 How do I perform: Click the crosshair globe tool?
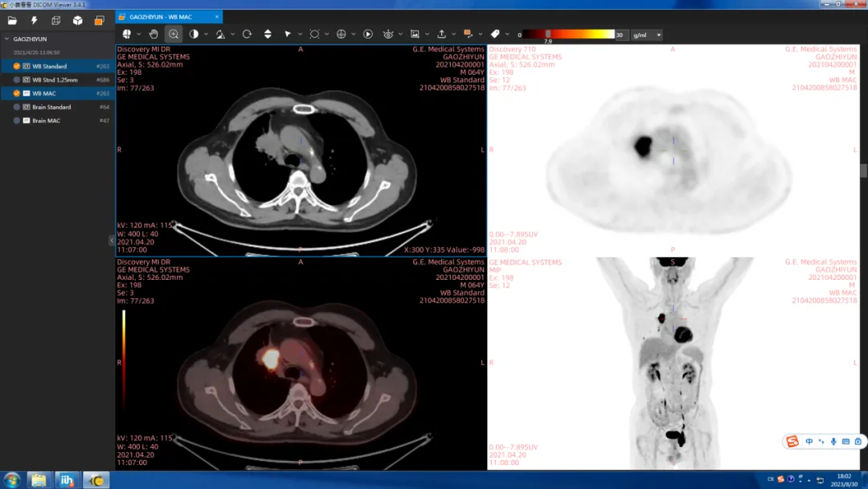(x=341, y=35)
